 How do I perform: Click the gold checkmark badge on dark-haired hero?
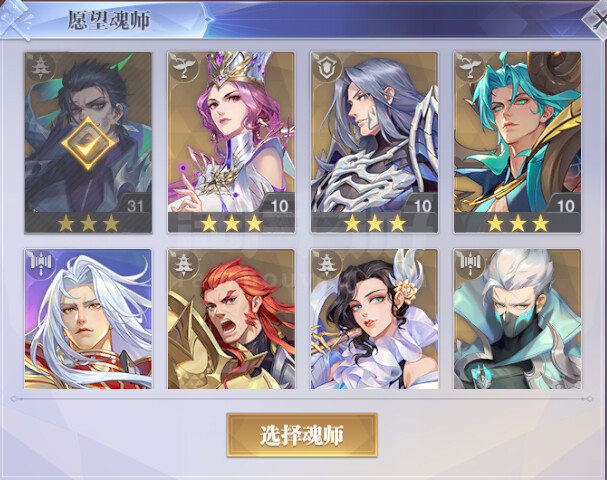click(88, 144)
